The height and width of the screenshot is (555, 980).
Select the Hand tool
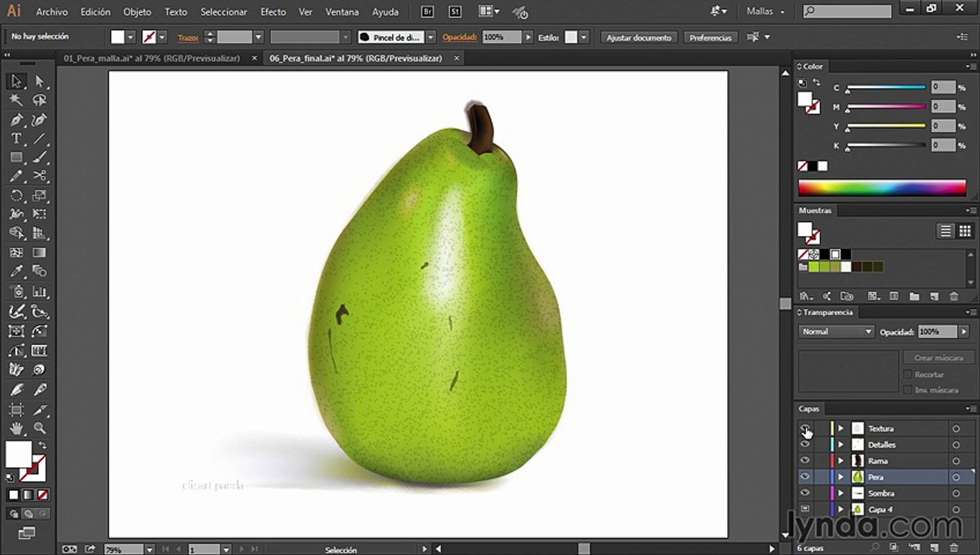coord(16,429)
